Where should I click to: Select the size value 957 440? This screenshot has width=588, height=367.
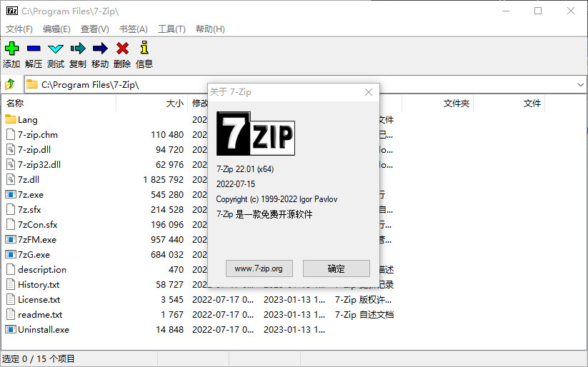[x=167, y=239]
